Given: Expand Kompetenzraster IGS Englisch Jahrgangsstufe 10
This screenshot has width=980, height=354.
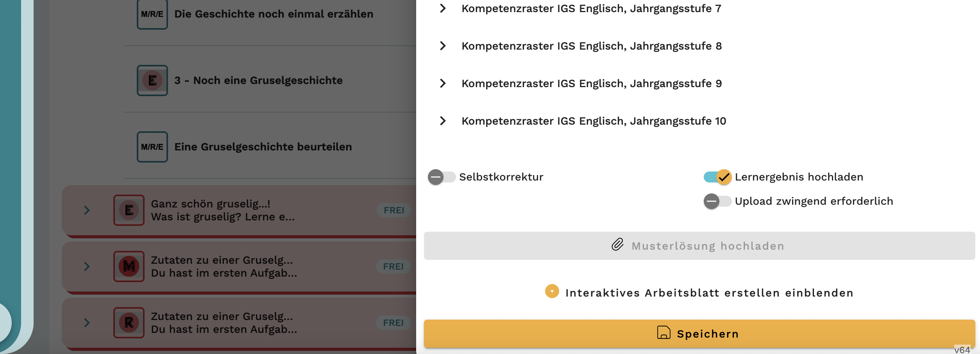Looking at the screenshot, I should click(443, 121).
